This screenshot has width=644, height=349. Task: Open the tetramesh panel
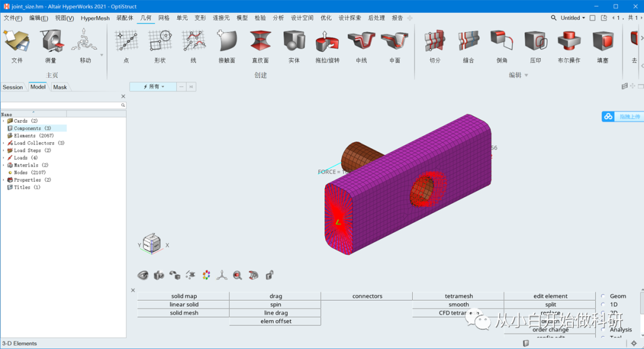pyautogui.click(x=459, y=295)
